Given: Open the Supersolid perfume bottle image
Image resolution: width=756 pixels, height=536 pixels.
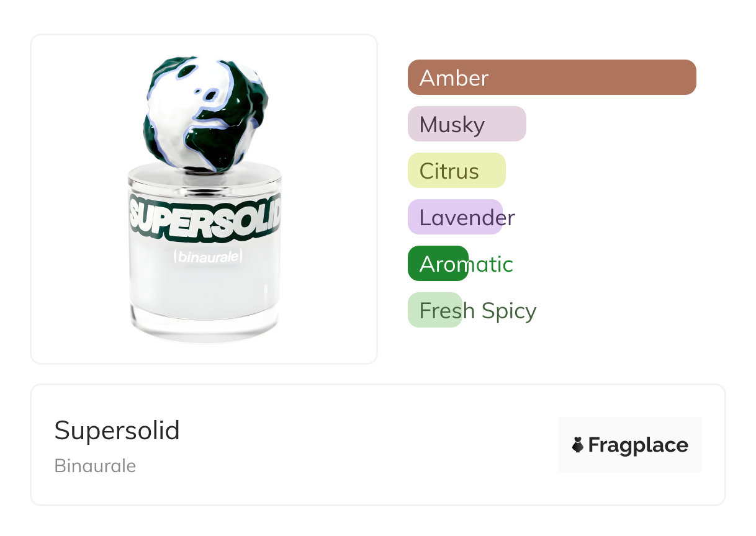Looking at the screenshot, I should [x=204, y=199].
